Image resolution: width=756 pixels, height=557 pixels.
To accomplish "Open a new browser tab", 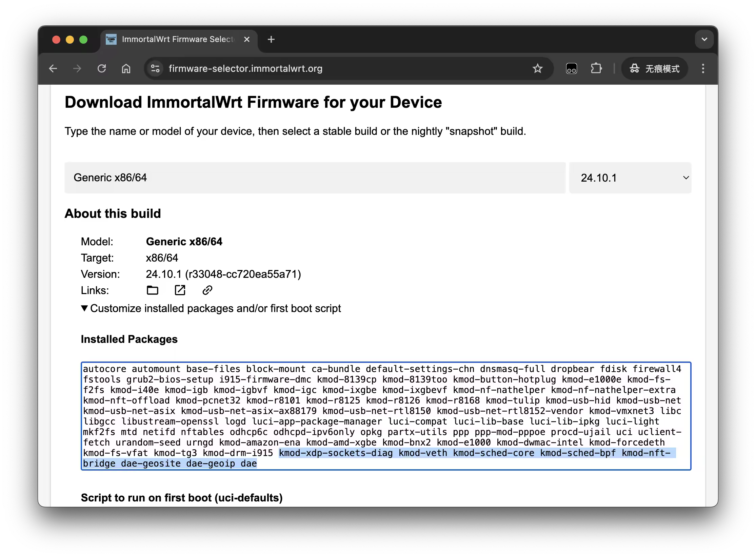I will point(271,40).
